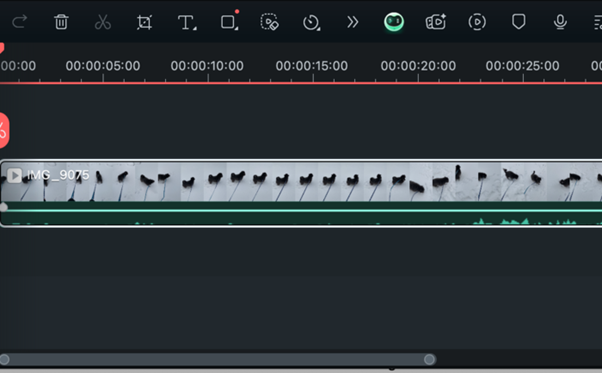Click the redo arrow icon
602x373 pixels.
[19, 22]
